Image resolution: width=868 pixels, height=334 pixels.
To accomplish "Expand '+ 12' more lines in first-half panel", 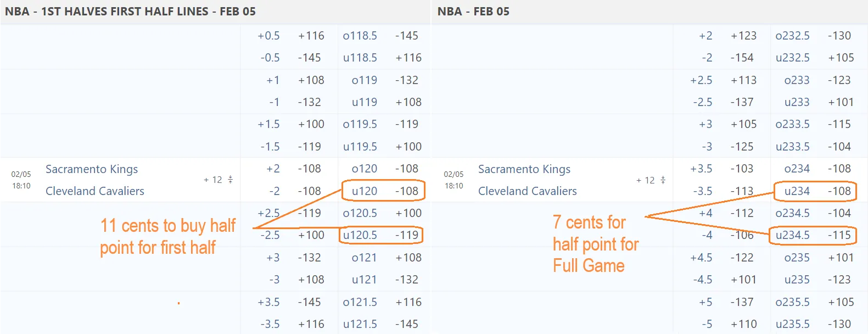I will point(212,180).
